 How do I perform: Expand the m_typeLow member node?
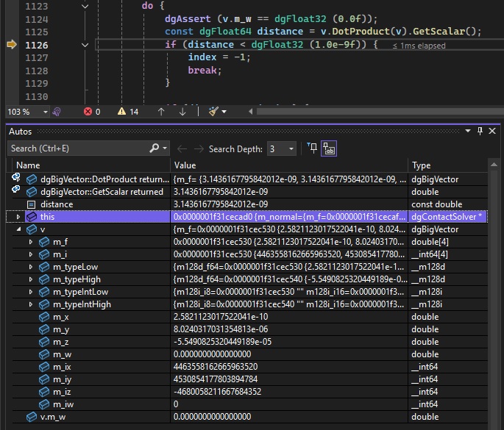(x=30, y=267)
